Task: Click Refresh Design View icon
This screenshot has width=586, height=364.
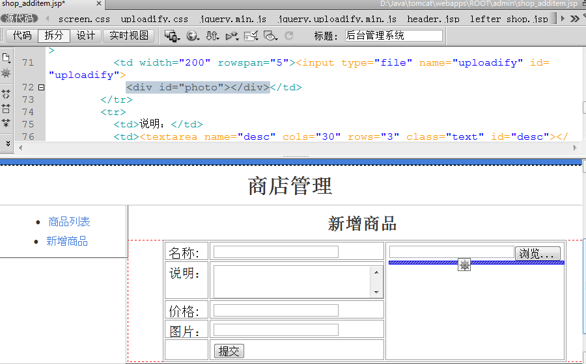Action: coord(289,36)
